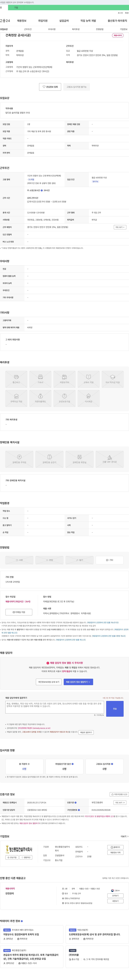Click the 차량유지비 welfare icon
The width and height of the screenshot is (129, 980).
tap(64, 379)
